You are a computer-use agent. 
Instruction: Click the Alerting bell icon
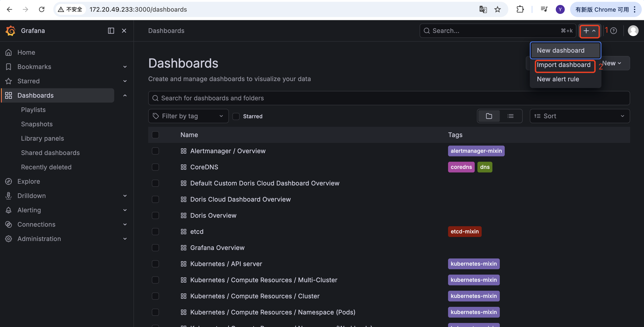pyautogui.click(x=9, y=210)
